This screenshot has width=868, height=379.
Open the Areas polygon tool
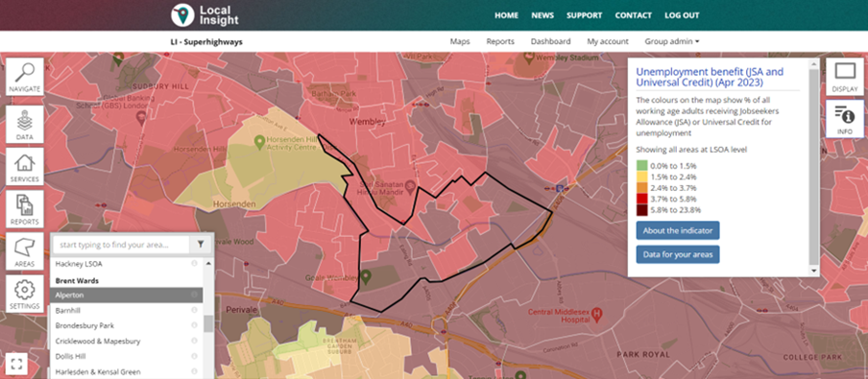[25, 251]
